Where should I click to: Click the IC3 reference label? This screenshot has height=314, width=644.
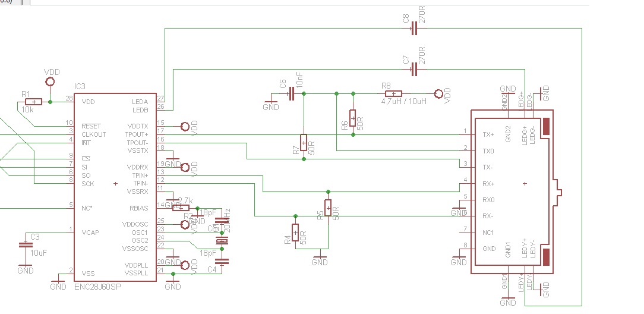(80, 87)
